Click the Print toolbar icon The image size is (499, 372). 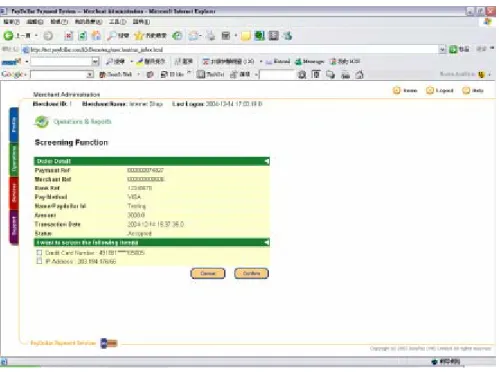coord(211,36)
